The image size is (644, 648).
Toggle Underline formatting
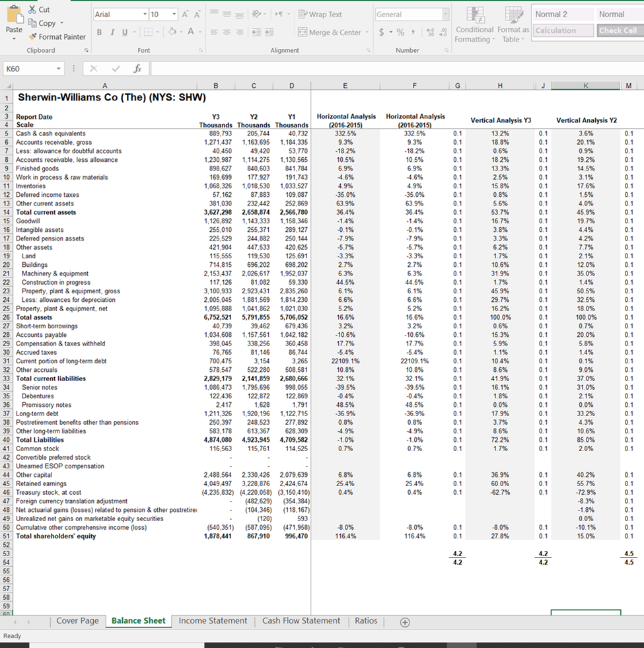pos(124,32)
